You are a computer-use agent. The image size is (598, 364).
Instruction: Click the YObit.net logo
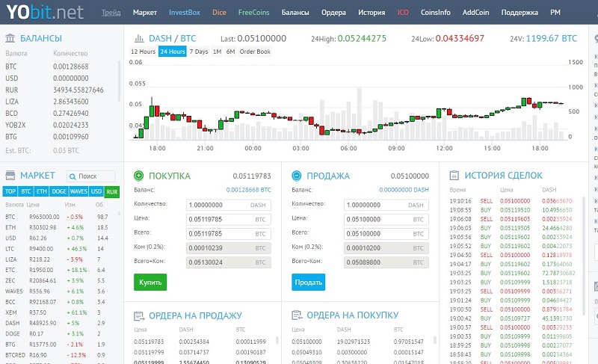click(x=45, y=12)
